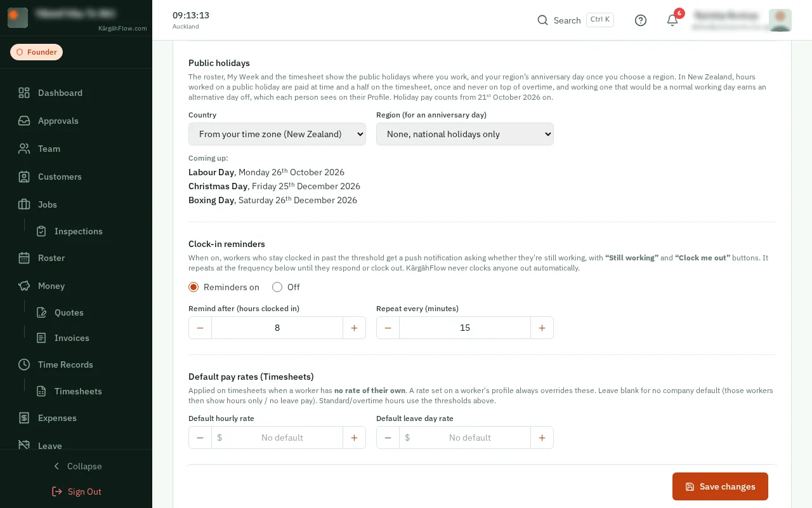
Task: Decrease Repeat every minutes value
Action: [388, 328]
